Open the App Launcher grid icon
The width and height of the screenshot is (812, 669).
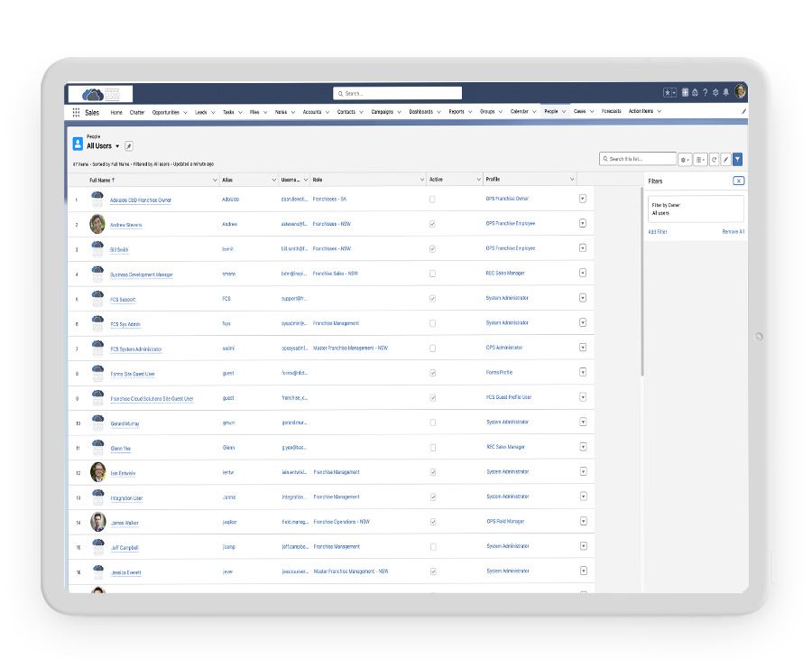[76, 112]
